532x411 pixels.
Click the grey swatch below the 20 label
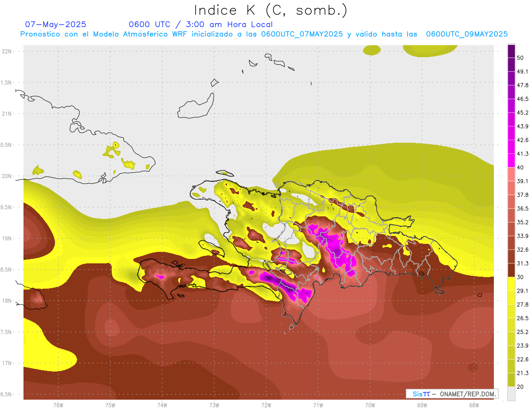(512, 394)
